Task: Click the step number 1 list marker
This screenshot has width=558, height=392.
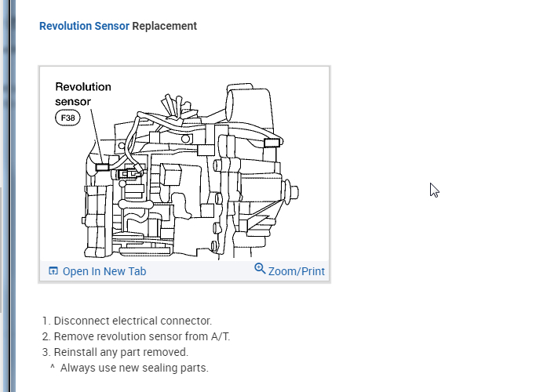Action: (46, 321)
